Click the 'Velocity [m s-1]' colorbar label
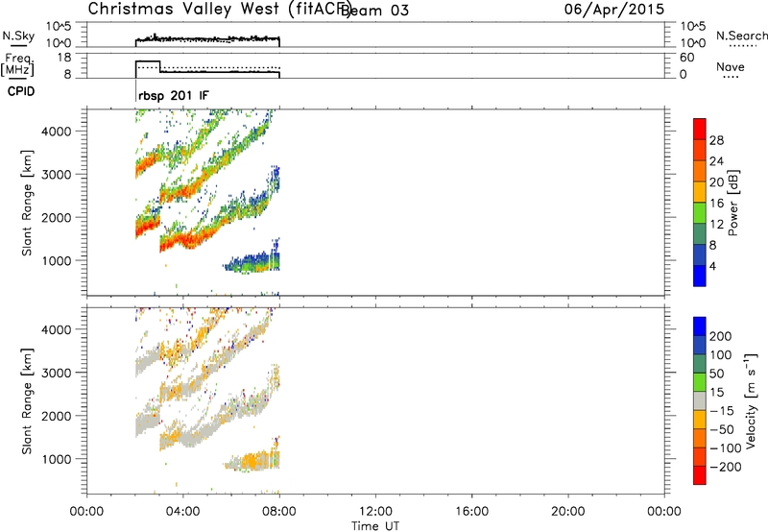 pyautogui.click(x=751, y=401)
